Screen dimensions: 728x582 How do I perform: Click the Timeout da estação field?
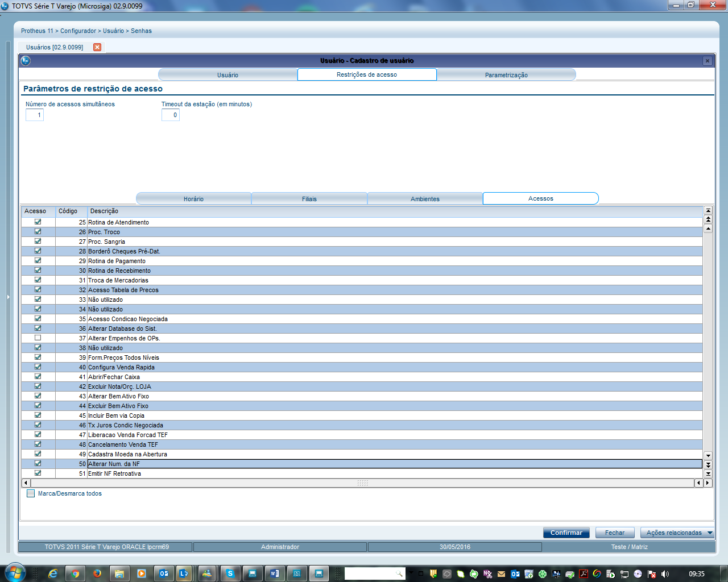click(171, 115)
